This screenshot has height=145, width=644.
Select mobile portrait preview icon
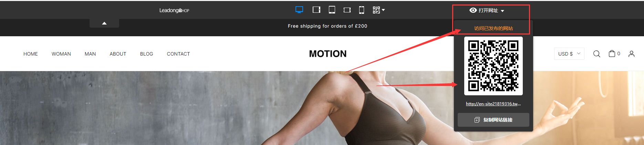tap(362, 10)
